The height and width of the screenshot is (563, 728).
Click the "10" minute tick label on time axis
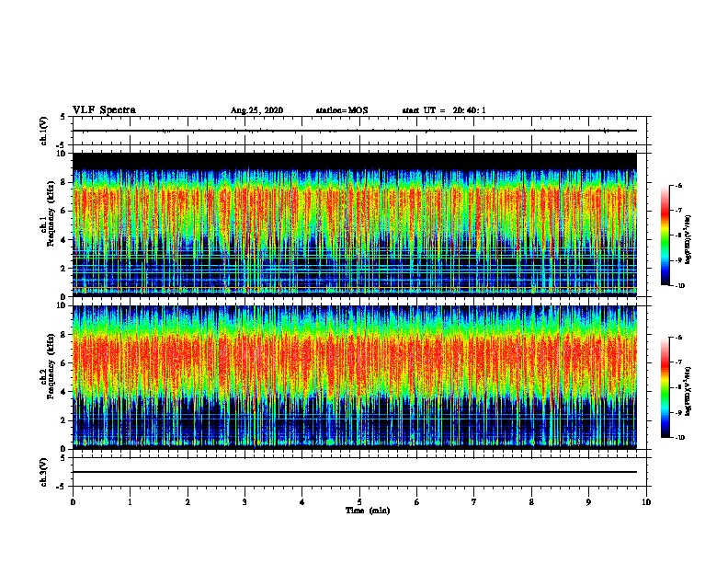point(646,502)
